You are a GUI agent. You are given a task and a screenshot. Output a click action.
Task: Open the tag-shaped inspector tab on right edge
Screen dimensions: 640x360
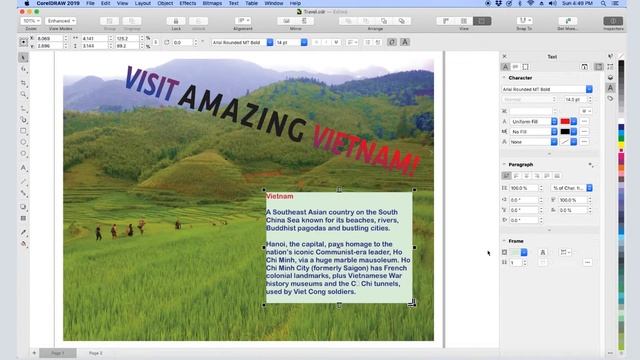[610, 98]
